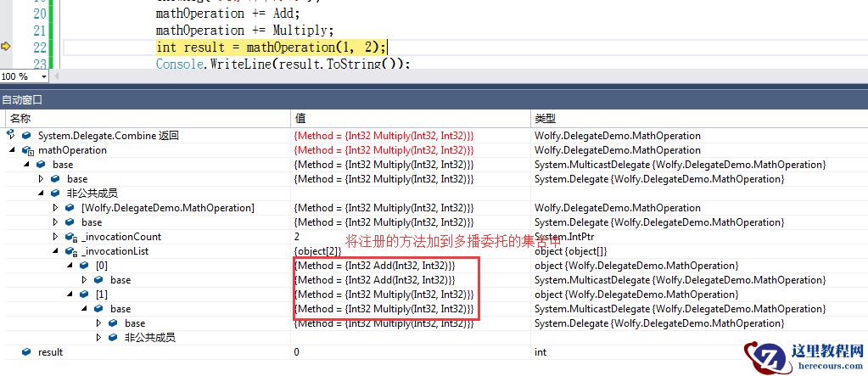This screenshot has width=868, height=376.
Task: Click the value 2 of _invocationCount
Action: tap(297, 237)
